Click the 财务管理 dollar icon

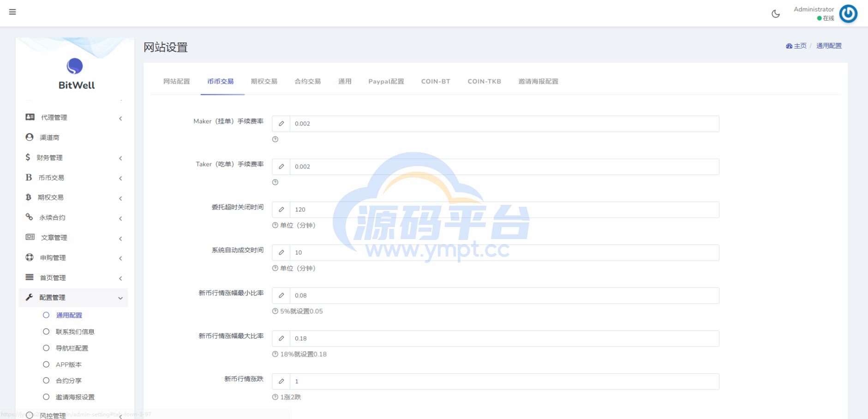point(28,157)
